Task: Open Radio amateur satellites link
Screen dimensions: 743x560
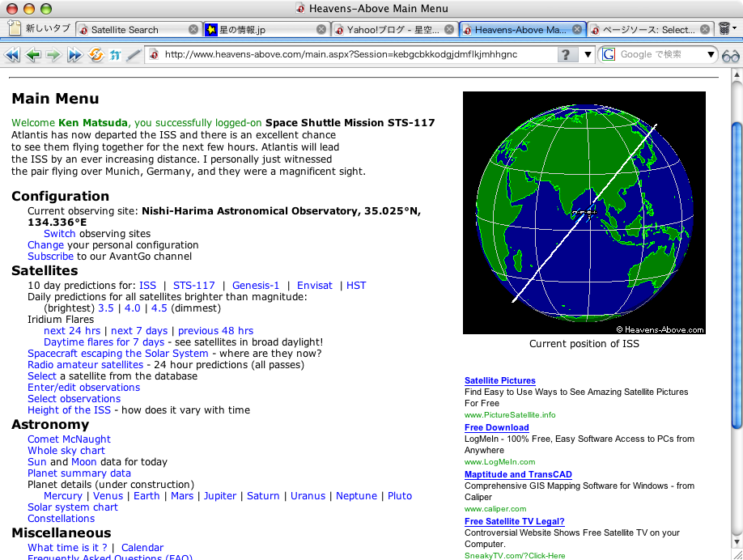Action: point(85,365)
